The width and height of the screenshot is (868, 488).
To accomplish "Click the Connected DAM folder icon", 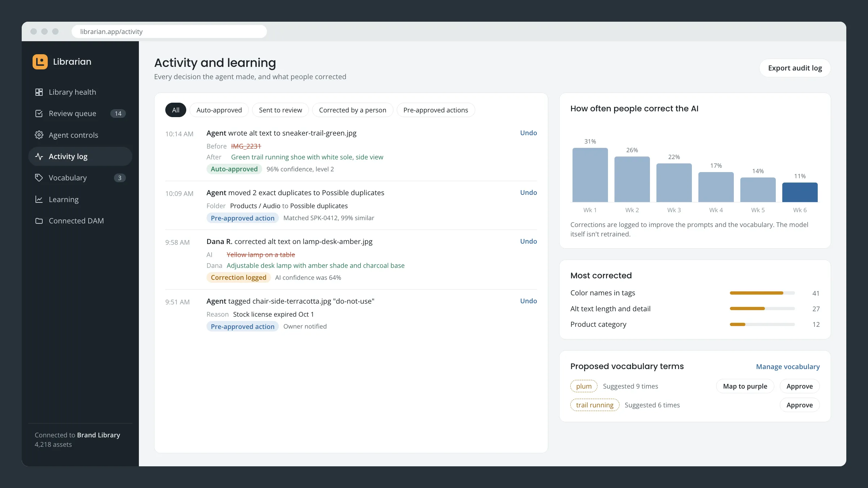I will 39,221.
